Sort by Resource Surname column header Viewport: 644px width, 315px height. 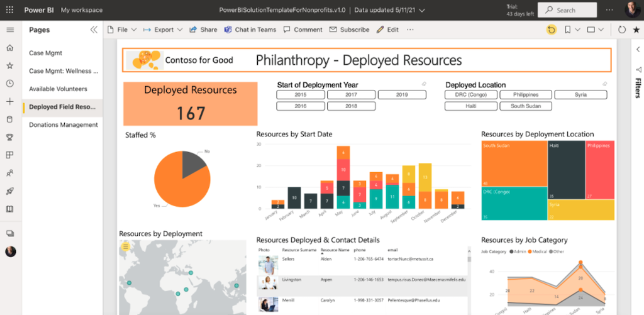click(x=299, y=250)
